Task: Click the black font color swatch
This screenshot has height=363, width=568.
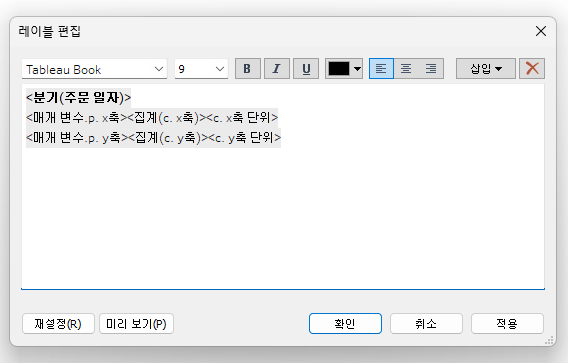Action: pyautogui.click(x=339, y=68)
